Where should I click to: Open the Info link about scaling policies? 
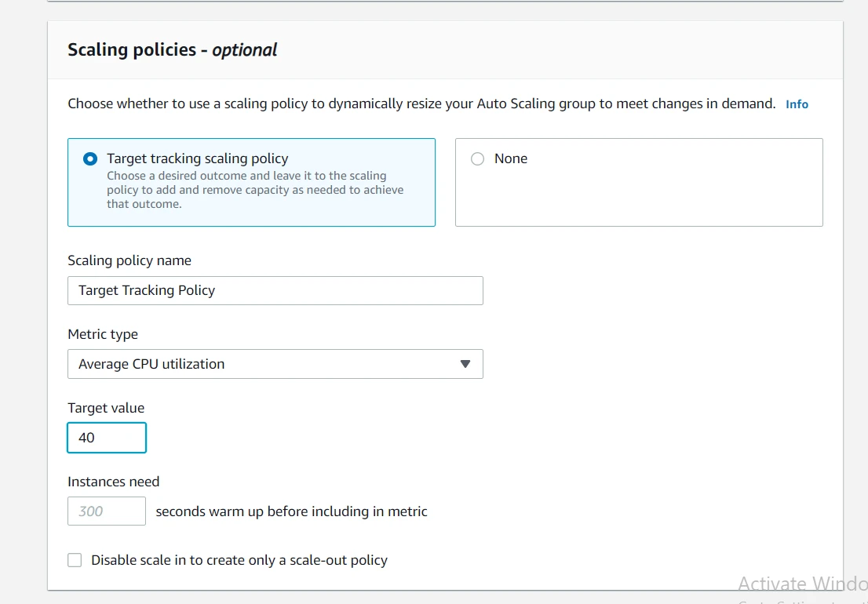(796, 104)
